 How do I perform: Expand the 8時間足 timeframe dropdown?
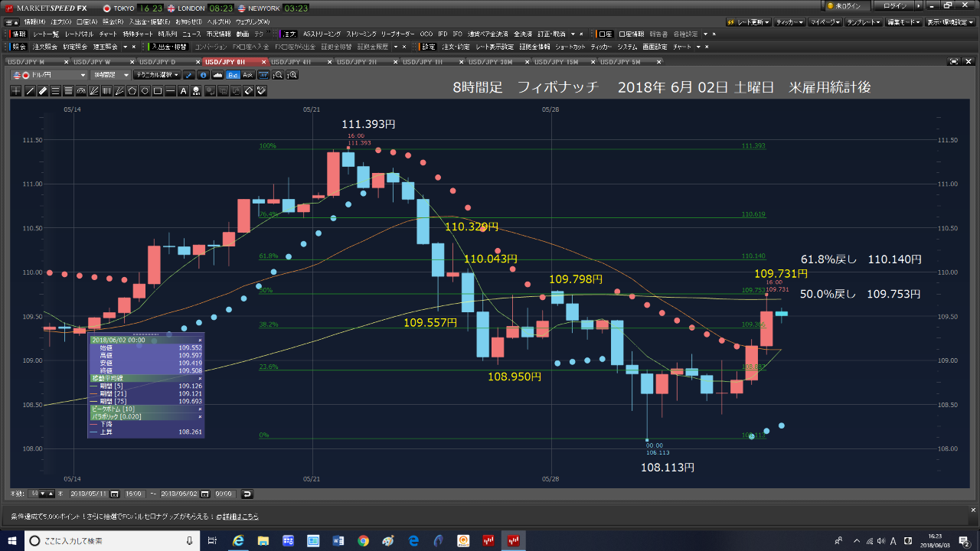point(110,75)
